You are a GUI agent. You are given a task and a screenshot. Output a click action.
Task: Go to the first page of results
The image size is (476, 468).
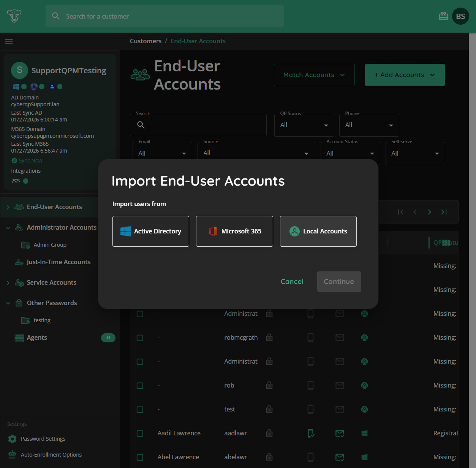click(x=400, y=212)
